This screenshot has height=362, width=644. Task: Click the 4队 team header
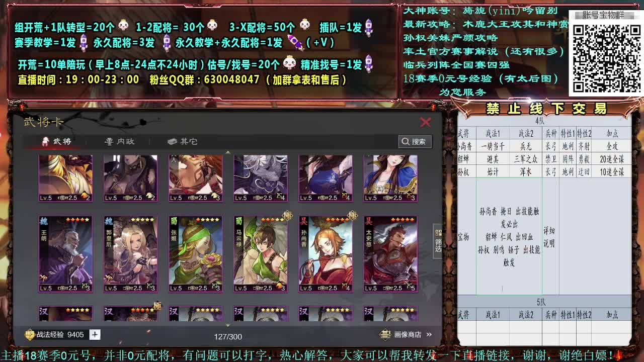point(540,121)
